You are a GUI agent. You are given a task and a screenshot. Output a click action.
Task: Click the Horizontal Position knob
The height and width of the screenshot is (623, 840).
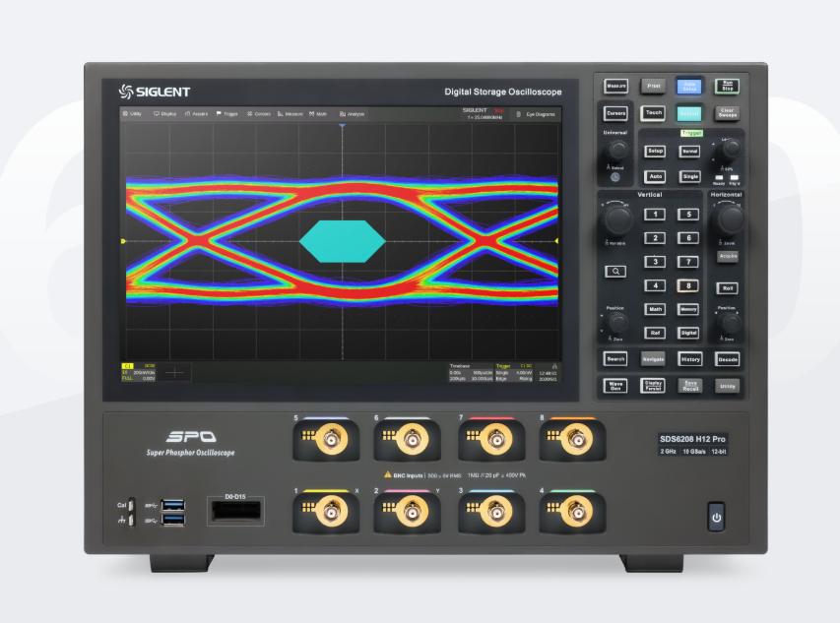(x=730, y=323)
